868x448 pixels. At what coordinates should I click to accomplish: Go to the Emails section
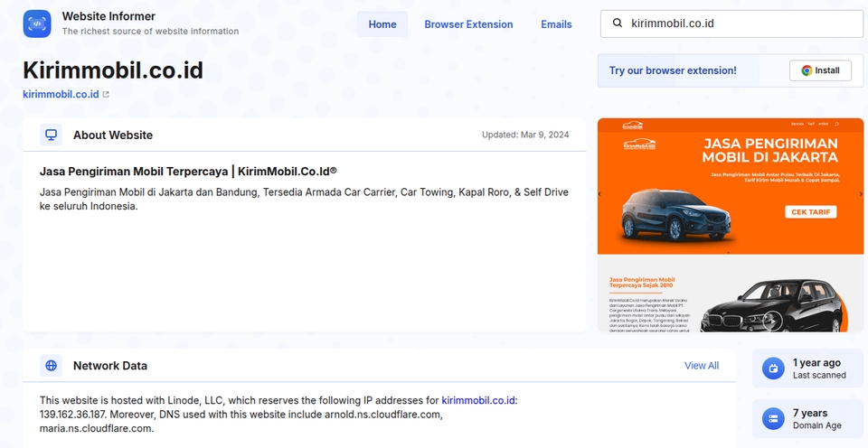556,24
